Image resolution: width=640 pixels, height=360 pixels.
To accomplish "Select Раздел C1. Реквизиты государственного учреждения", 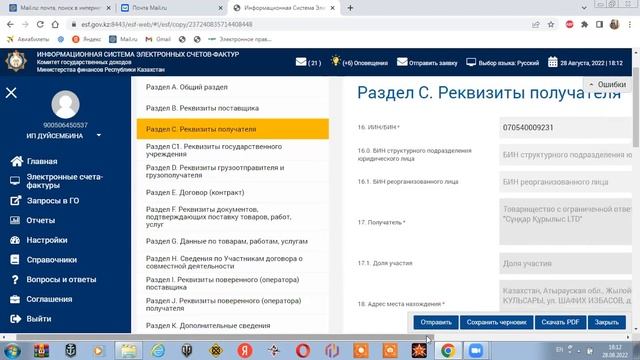I will (233, 150).
